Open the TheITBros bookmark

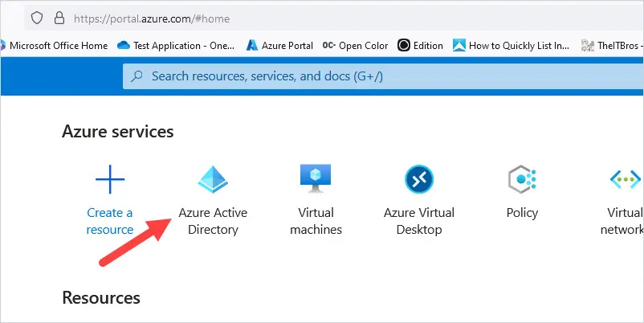pyautogui.click(x=612, y=46)
